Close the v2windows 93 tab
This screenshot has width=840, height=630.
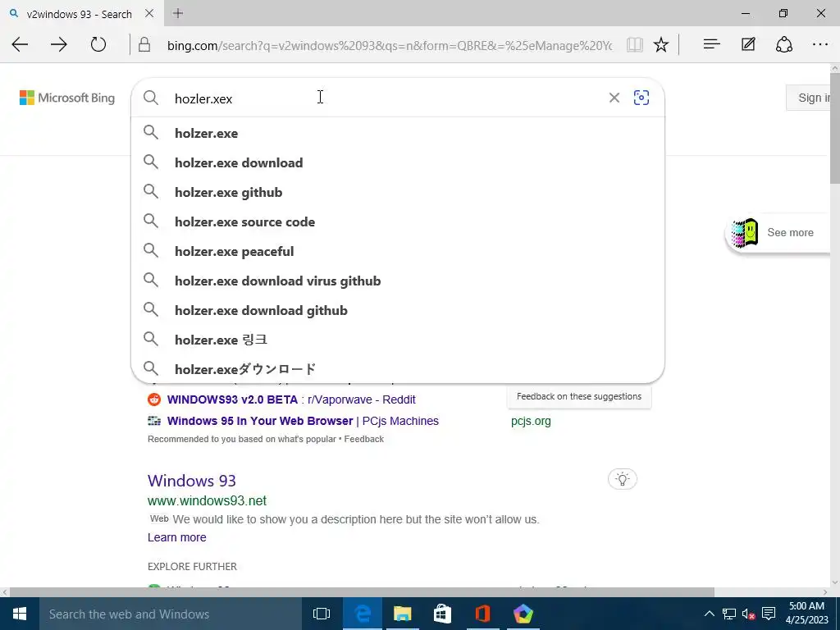pos(149,13)
